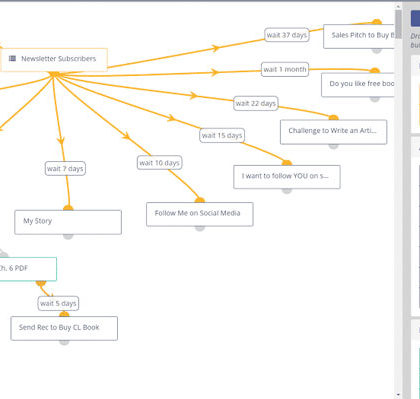Screen dimensions: 420x399
Task: Click the Newsletter Subscribers list icon
Action: click(12, 58)
